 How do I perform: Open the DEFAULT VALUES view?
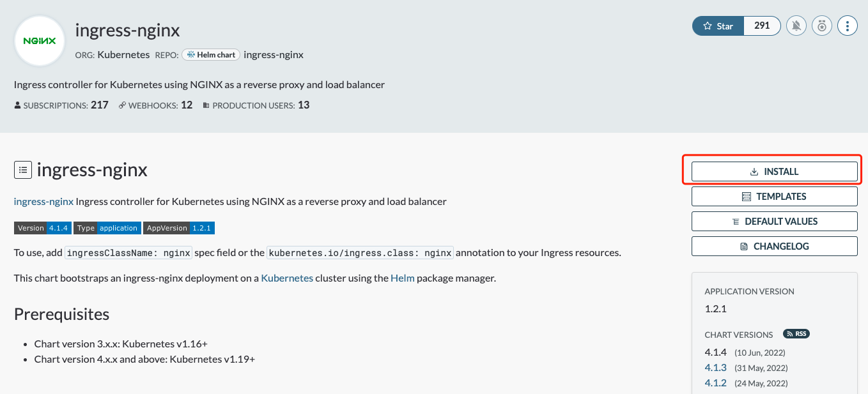point(774,221)
